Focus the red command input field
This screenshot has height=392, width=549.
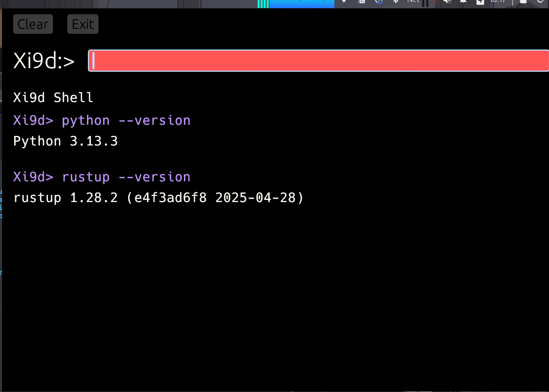318,61
